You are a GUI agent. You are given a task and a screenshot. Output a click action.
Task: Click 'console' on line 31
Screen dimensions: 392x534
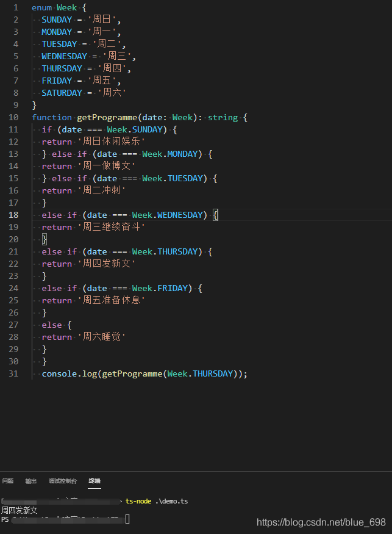coord(59,373)
